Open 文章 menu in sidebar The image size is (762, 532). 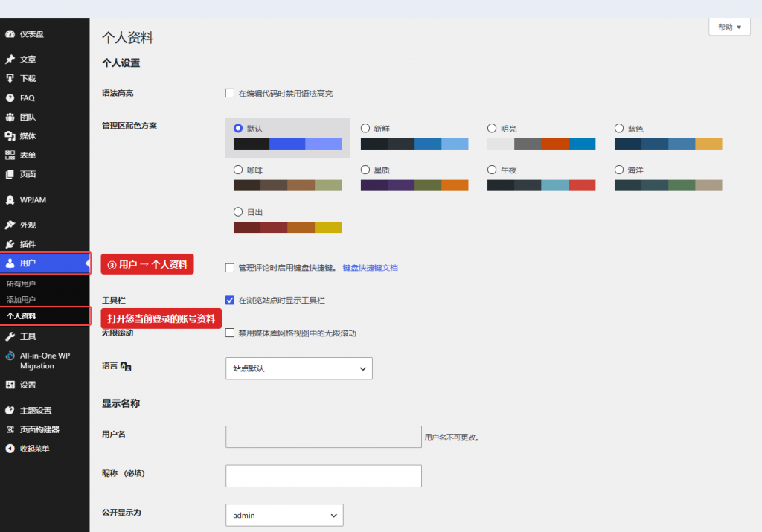coord(28,60)
